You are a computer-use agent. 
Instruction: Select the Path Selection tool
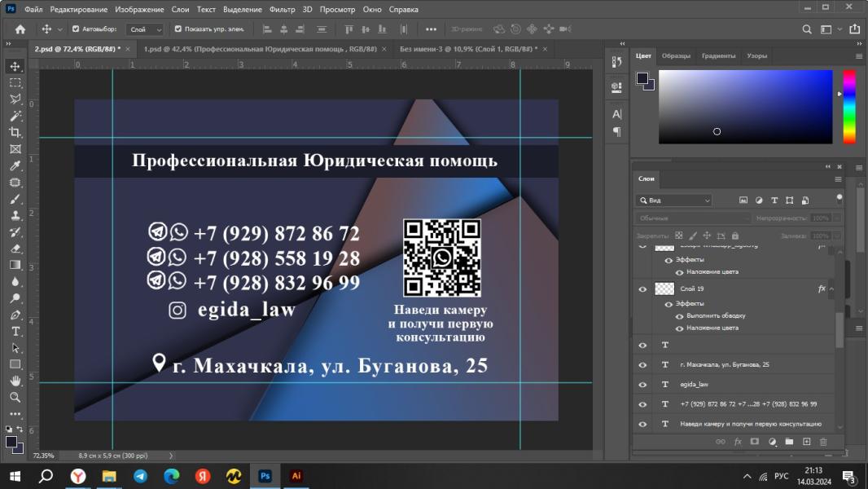[x=15, y=348]
